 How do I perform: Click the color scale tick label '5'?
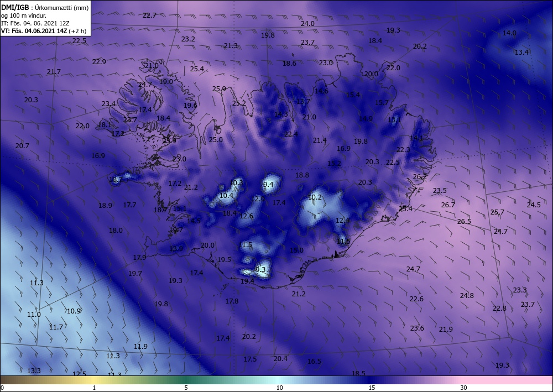coord(186,388)
